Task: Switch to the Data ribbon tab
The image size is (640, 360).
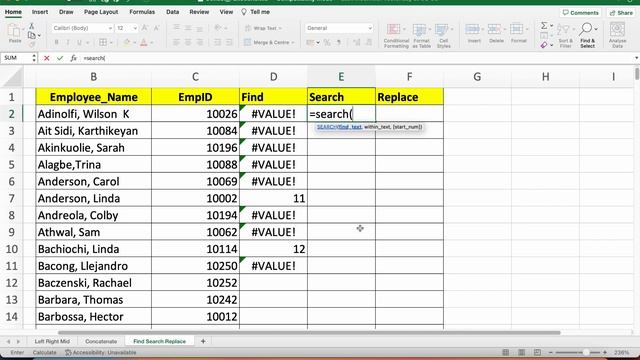Action: click(x=173, y=12)
